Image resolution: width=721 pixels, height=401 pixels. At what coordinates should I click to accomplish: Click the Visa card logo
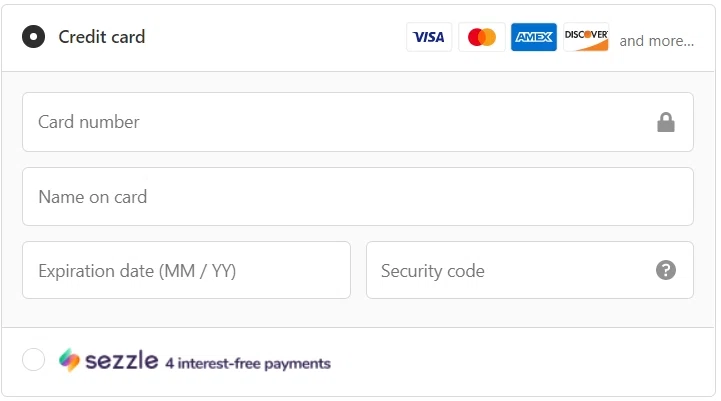[429, 37]
